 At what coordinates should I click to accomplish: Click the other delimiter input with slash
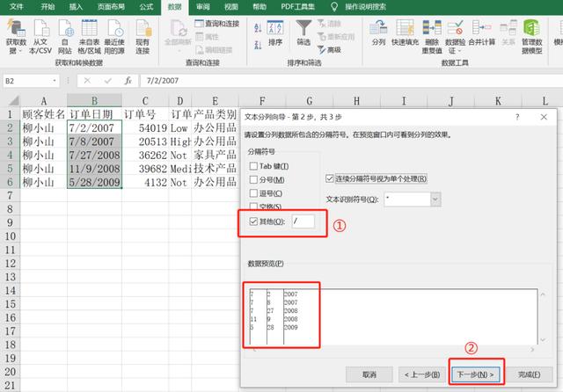tap(303, 221)
